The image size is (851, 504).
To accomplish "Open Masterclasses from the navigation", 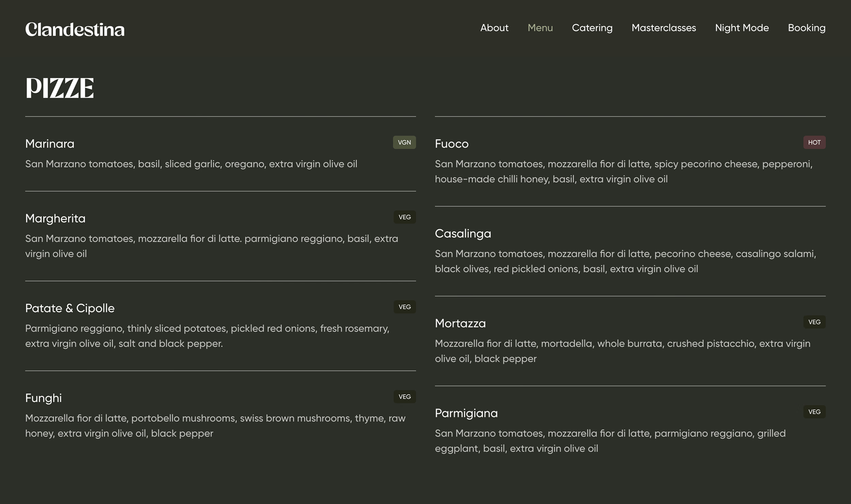I will (664, 28).
